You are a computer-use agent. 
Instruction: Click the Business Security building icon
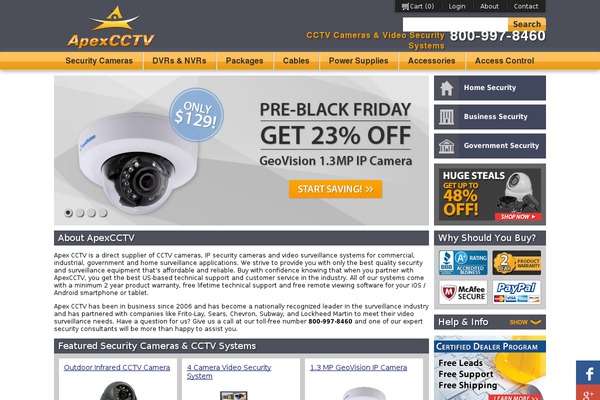[x=446, y=117]
